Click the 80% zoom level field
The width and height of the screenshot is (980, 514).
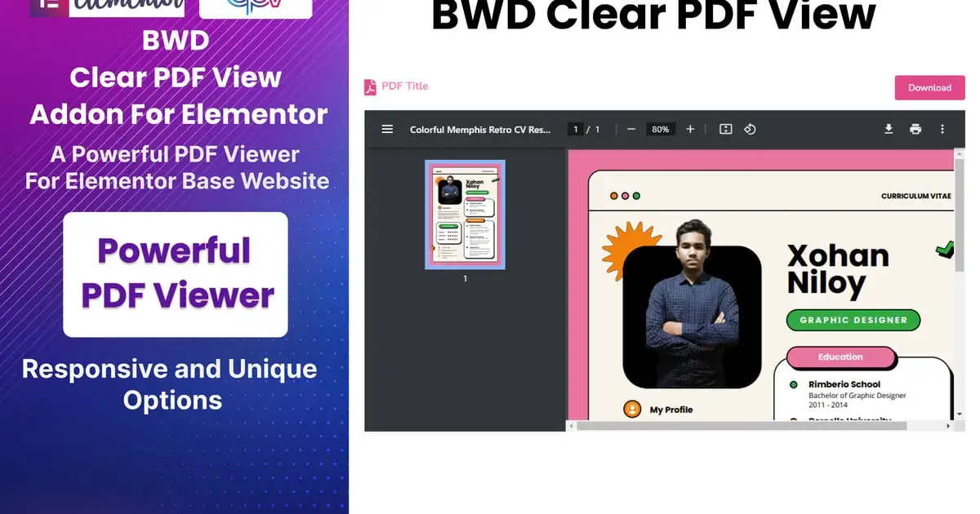coord(661,129)
